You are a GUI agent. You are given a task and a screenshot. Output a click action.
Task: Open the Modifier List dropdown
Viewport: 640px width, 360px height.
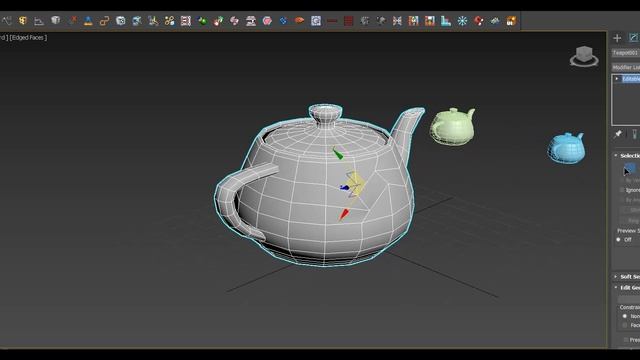coord(625,67)
